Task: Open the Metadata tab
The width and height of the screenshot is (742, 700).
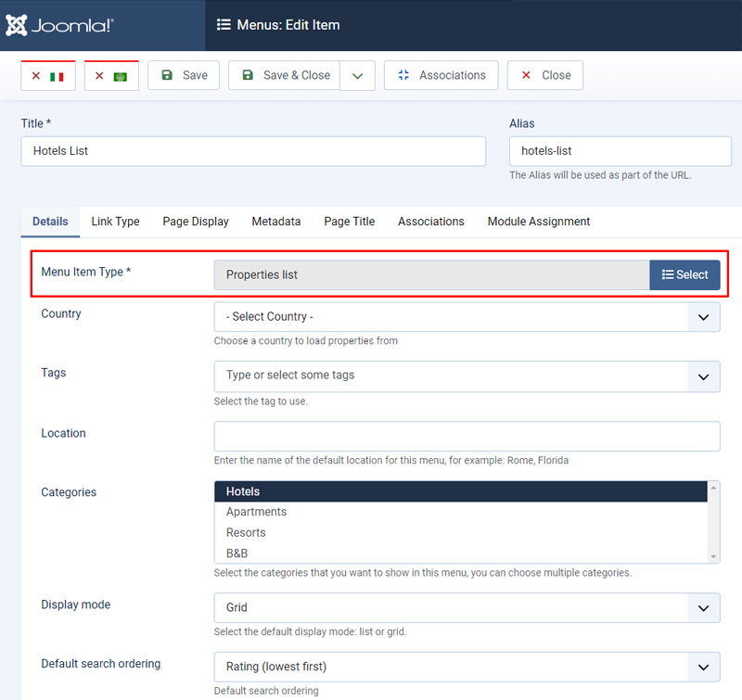Action: point(275,222)
